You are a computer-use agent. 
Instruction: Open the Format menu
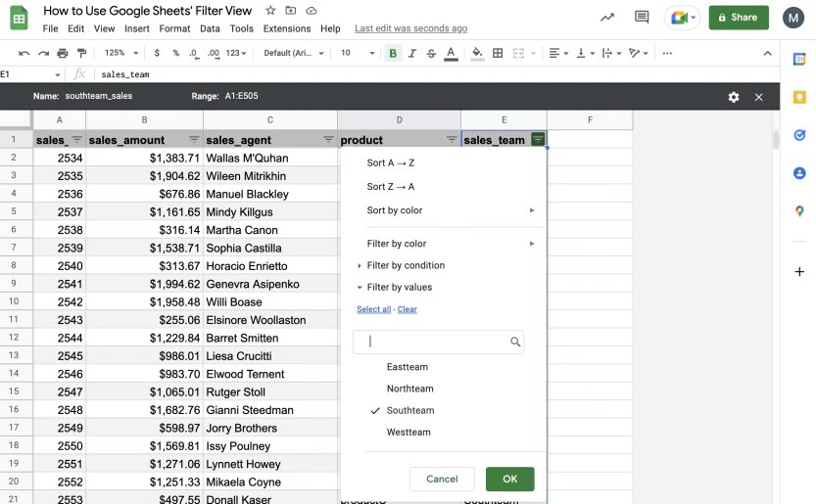[174, 28]
